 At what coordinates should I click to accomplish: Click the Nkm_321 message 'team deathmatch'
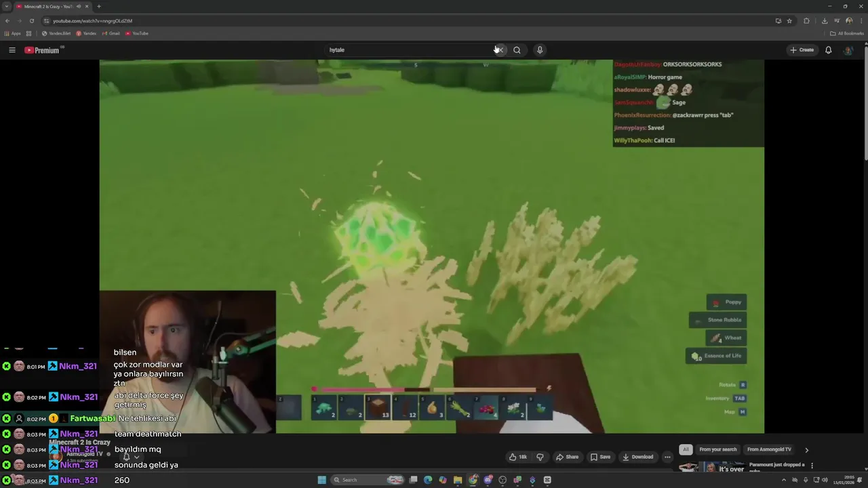(x=148, y=434)
